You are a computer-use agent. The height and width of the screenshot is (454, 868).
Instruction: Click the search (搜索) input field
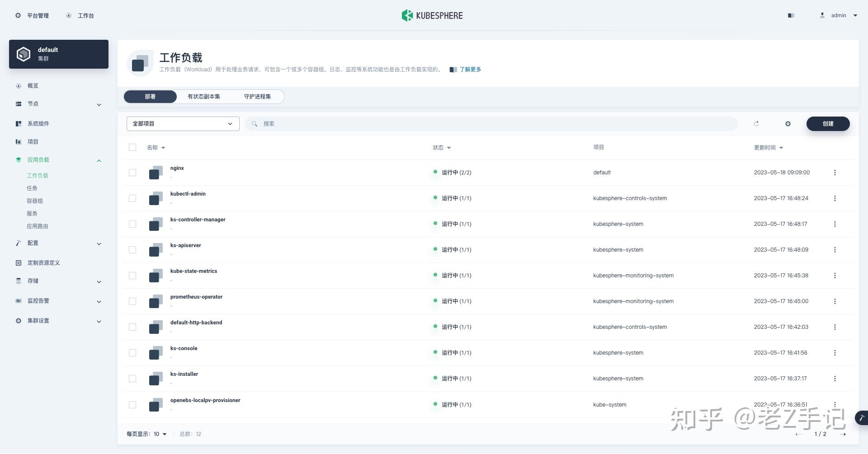pos(491,124)
